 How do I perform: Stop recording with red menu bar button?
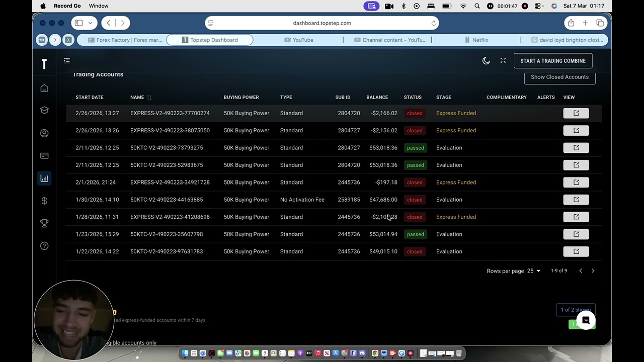(x=525, y=6)
